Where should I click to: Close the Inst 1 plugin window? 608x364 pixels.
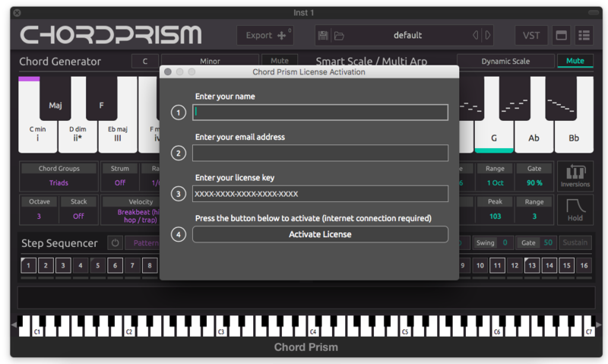tap(17, 13)
